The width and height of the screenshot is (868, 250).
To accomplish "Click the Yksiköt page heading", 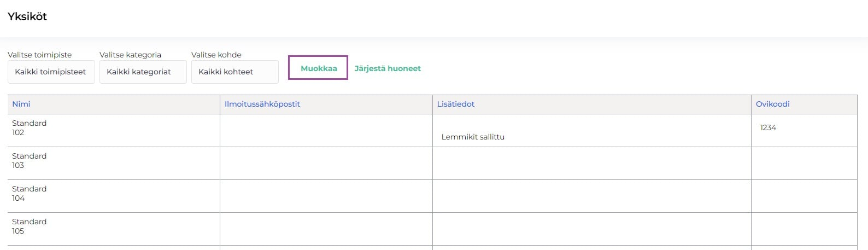I will (27, 16).
